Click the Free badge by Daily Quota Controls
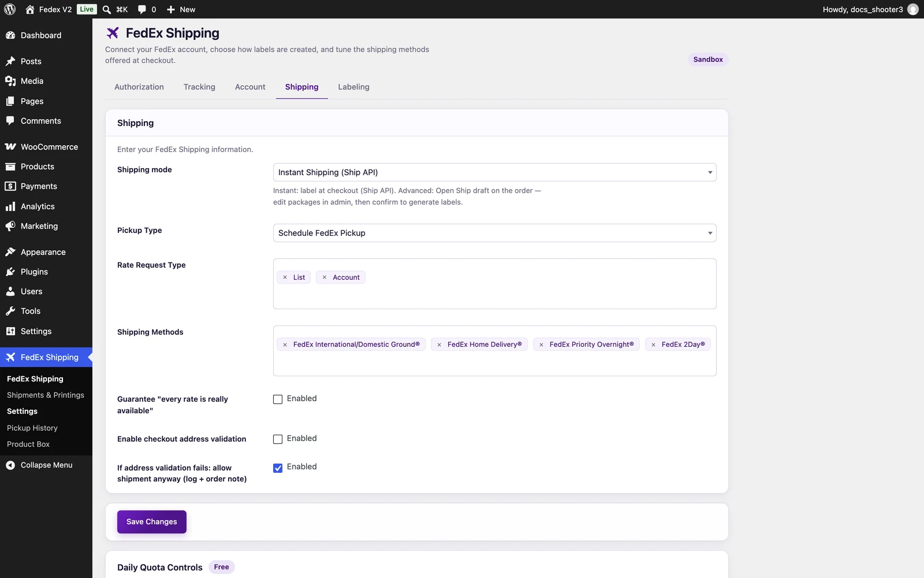 coord(221,567)
